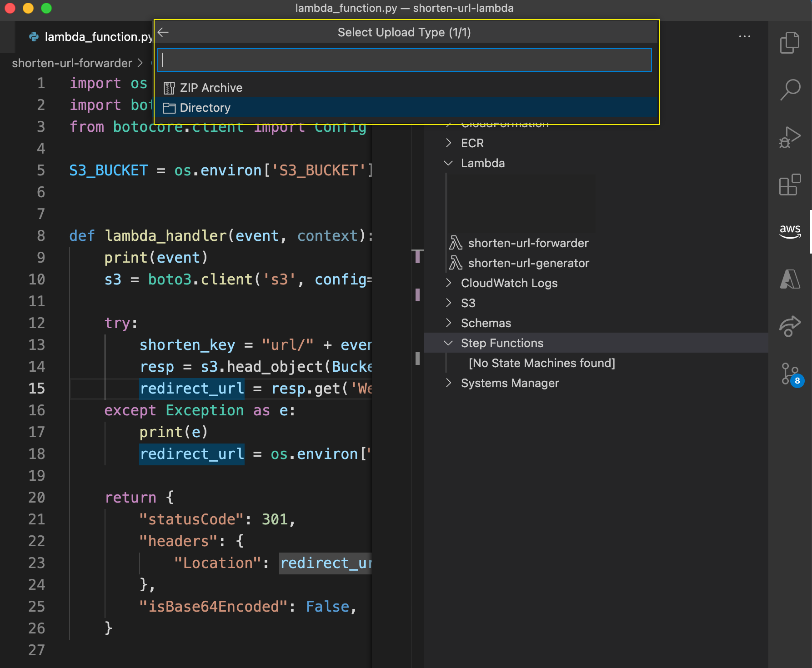
Task: Open Run and Debug view icon
Action: pos(790,138)
